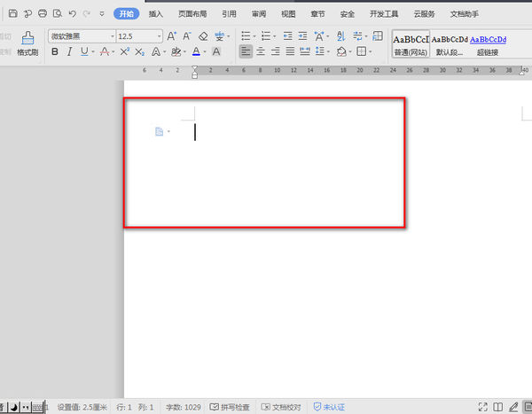Click the character shading A icon
Viewport: 532px width, 414px height.
pos(216,51)
